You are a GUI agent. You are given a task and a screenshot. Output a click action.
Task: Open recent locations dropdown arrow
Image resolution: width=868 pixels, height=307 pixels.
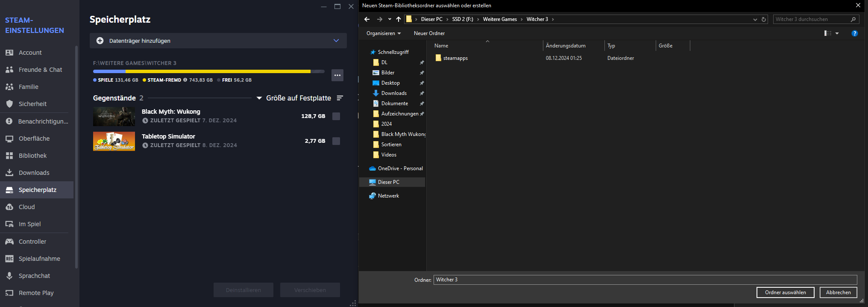click(x=390, y=19)
